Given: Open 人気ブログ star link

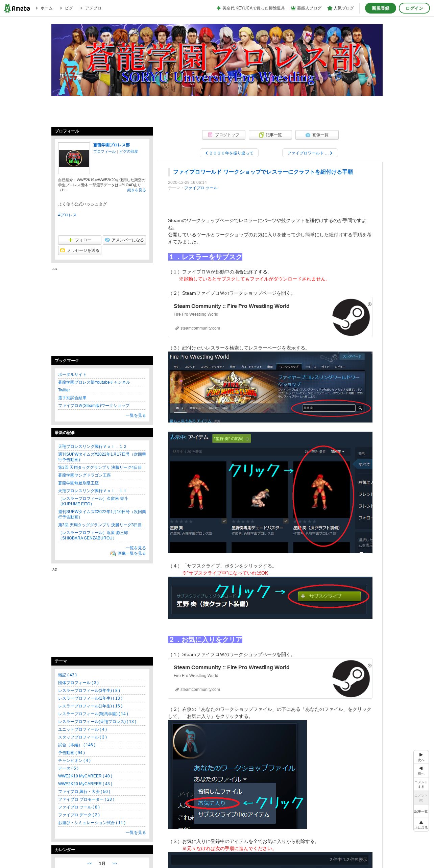Looking at the screenshot, I should tap(341, 8).
